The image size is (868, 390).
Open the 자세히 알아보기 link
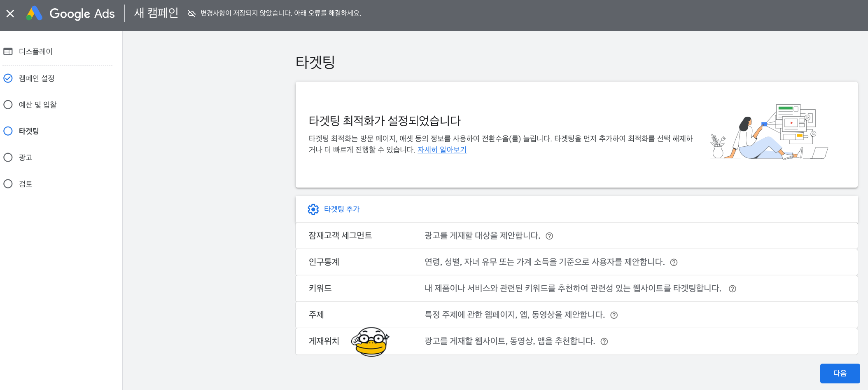click(441, 150)
